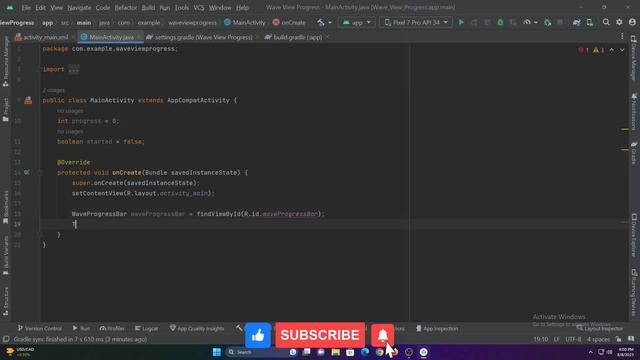Open the Version Control tool window
The width and height of the screenshot is (640, 360).
click(40, 328)
